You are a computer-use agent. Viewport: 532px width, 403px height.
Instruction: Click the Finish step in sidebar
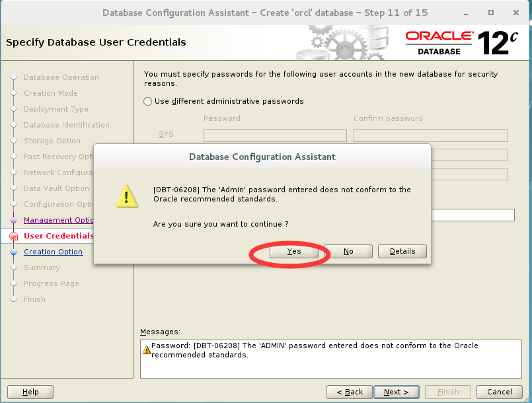[x=34, y=299]
